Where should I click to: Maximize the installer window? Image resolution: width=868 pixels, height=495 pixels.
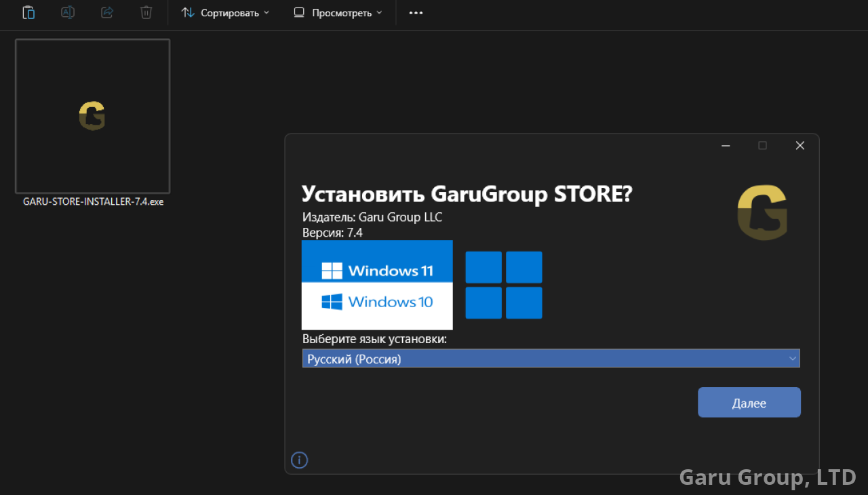(762, 146)
